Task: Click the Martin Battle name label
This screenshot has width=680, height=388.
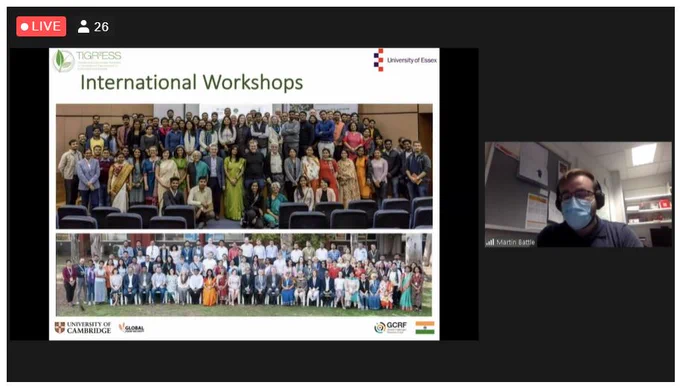Action: pyautogui.click(x=516, y=242)
